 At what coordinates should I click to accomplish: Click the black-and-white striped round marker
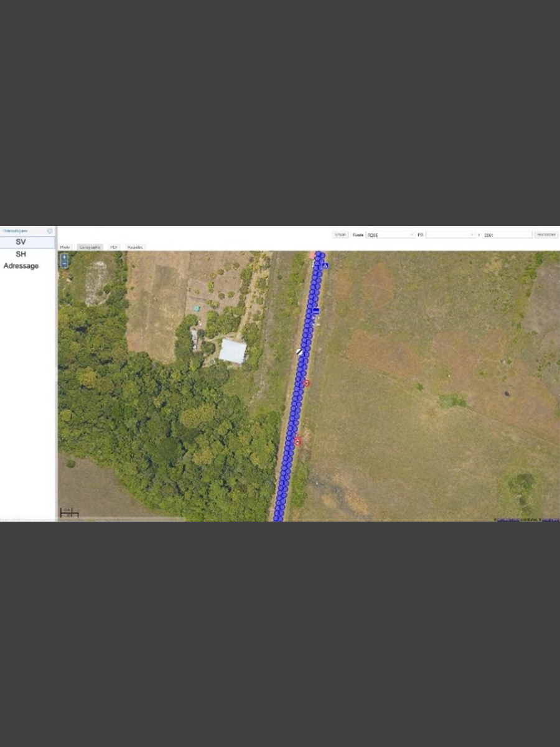[300, 352]
